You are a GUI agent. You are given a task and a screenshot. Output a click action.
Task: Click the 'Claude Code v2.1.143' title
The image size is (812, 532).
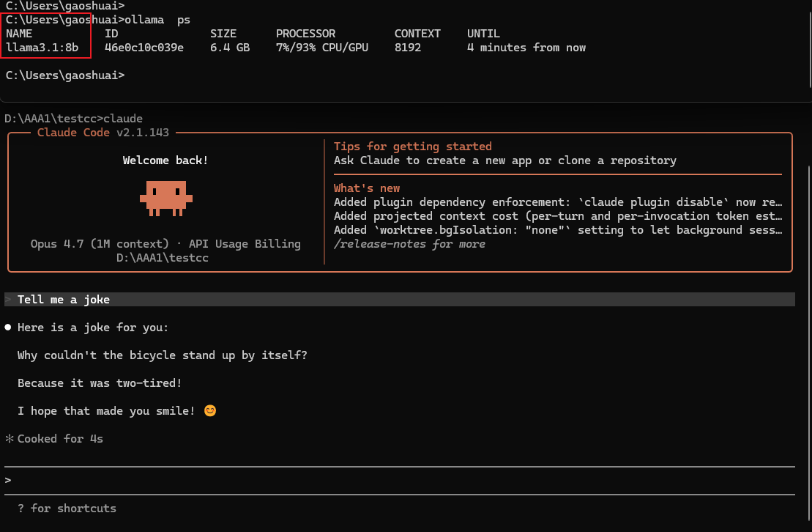103,132
